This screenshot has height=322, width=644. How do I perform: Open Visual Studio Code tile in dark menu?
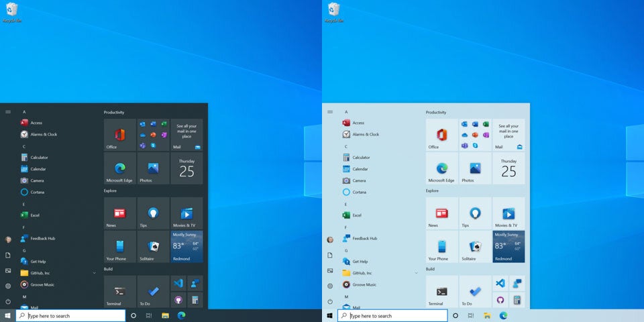(x=178, y=283)
